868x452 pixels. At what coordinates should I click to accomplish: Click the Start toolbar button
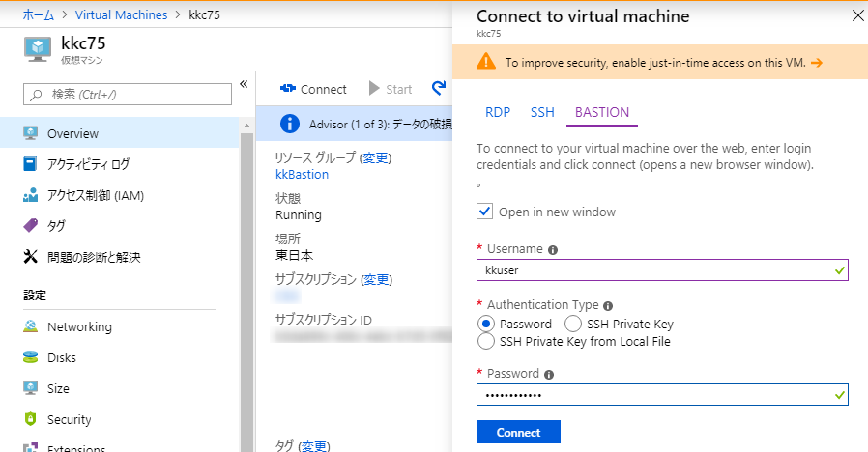[391, 89]
